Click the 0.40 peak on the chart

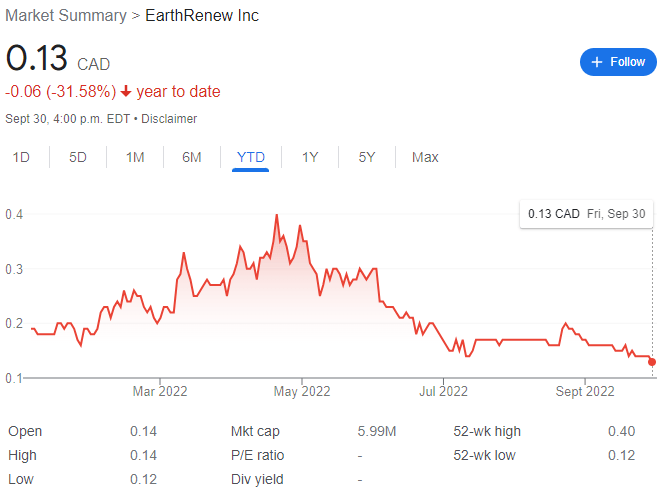point(277,215)
